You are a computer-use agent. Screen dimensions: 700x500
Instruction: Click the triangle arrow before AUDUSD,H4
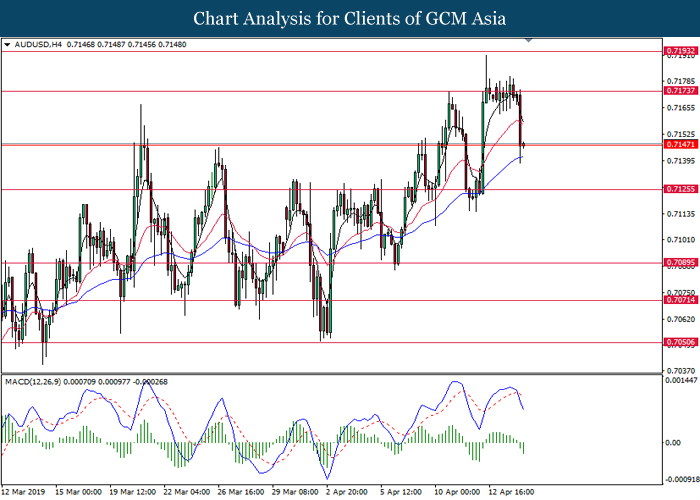pyautogui.click(x=8, y=45)
